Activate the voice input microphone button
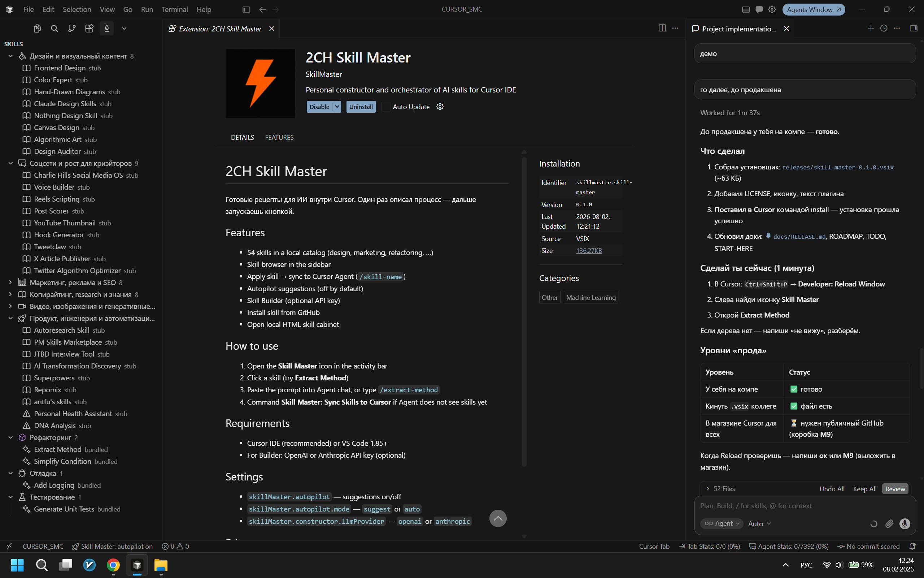 tap(905, 524)
